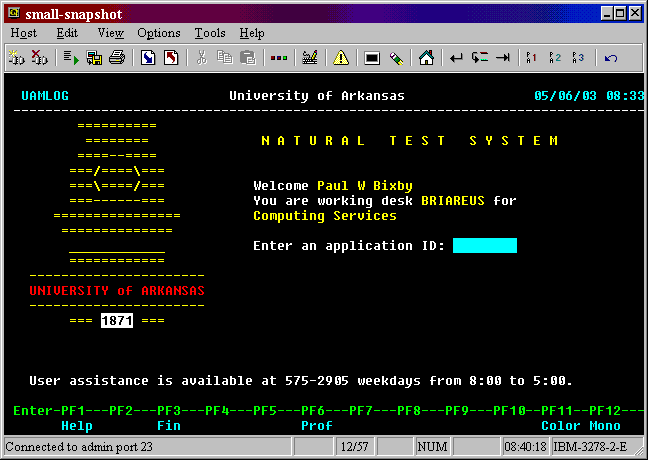Click the Enter label in the PF key row

tap(33, 411)
